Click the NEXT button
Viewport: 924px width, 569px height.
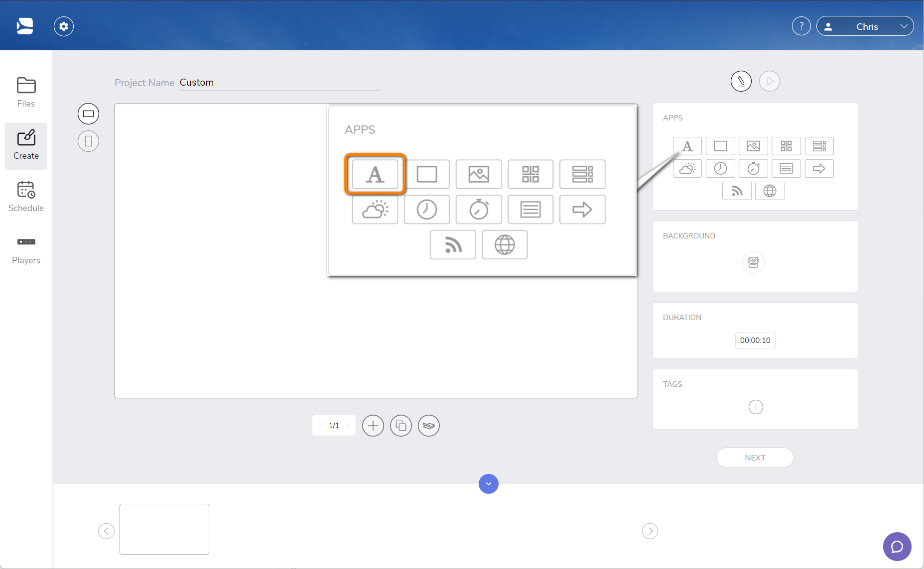(x=755, y=457)
